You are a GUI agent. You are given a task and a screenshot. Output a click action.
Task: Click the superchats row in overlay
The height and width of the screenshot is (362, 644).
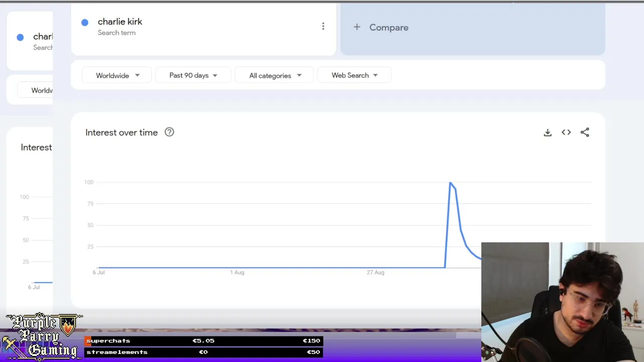pos(203,341)
